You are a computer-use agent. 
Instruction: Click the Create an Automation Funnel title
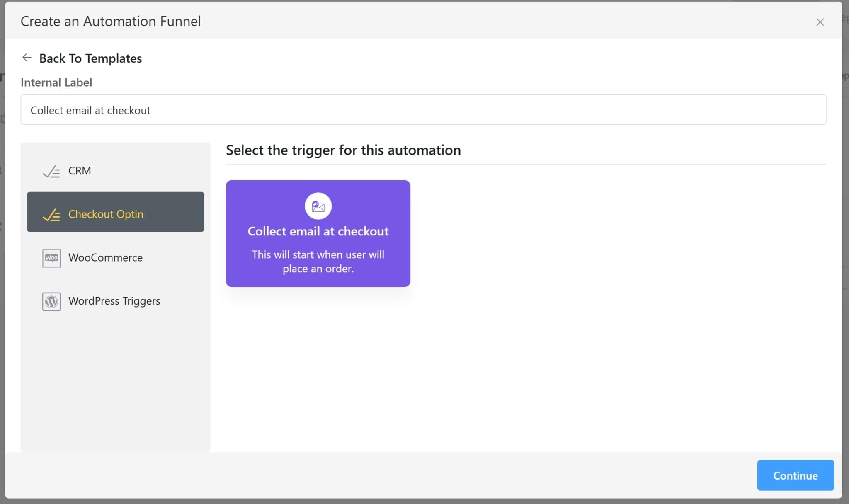click(x=110, y=21)
